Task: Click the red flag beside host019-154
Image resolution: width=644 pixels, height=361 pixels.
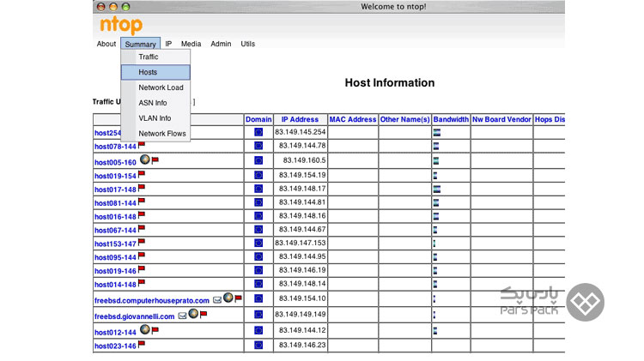Action: [x=142, y=174]
